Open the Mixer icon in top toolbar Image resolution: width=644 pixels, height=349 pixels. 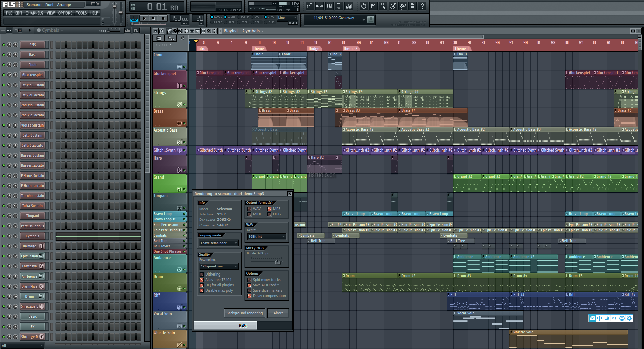tap(349, 6)
